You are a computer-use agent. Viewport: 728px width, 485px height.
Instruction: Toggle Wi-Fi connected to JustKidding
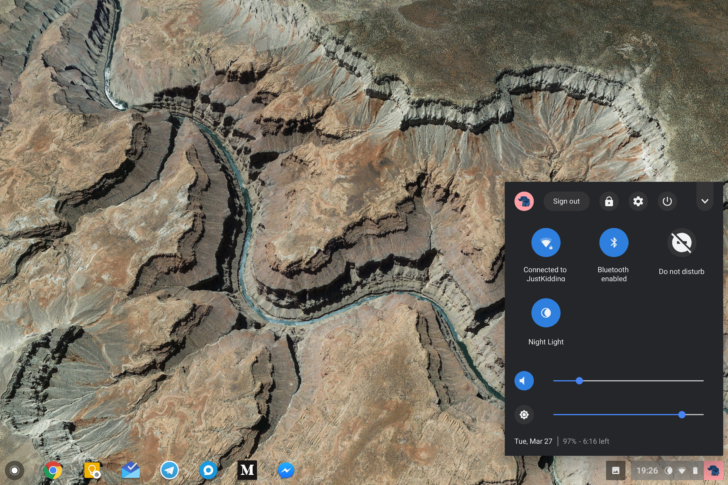(545, 242)
